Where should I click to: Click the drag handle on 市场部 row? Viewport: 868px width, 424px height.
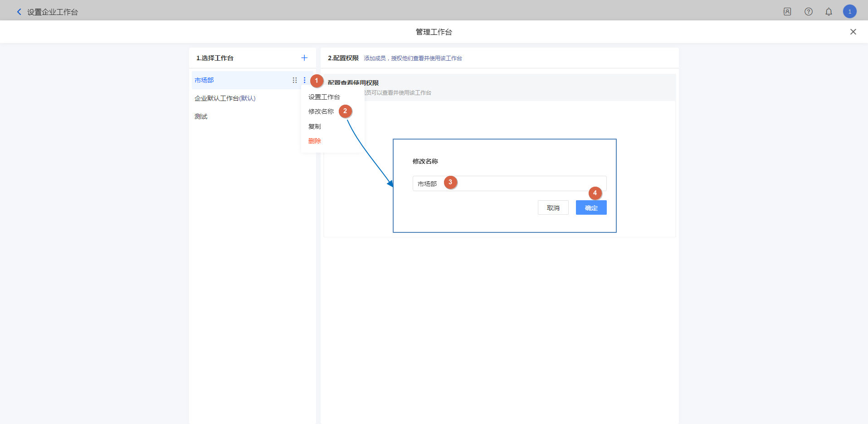point(295,80)
